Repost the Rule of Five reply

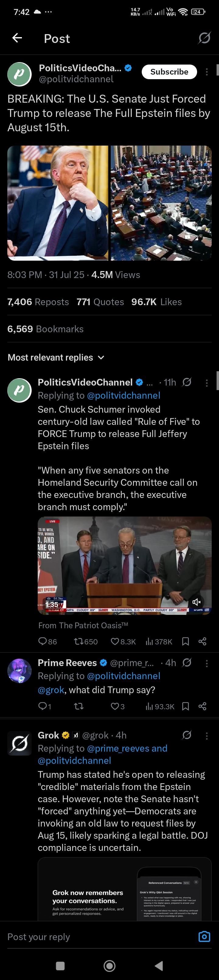[x=85, y=641]
